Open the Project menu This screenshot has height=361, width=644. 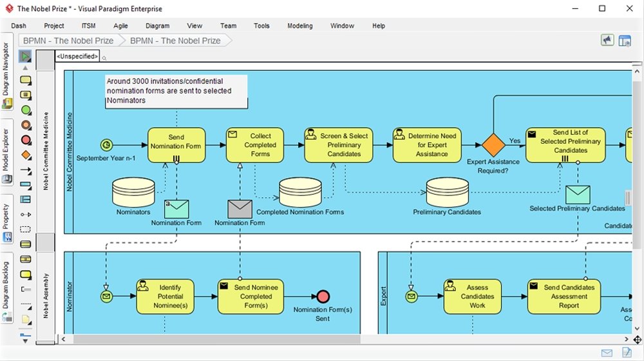click(x=54, y=26)
